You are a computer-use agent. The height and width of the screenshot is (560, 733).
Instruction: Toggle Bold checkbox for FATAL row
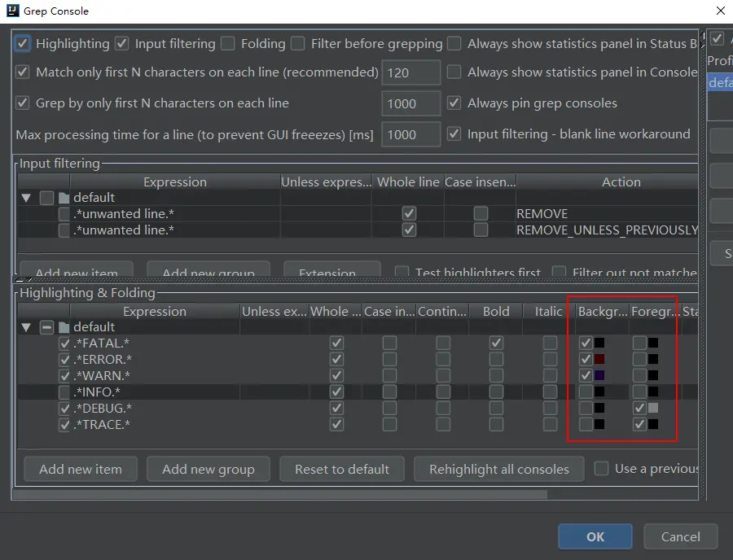(496, 343)
